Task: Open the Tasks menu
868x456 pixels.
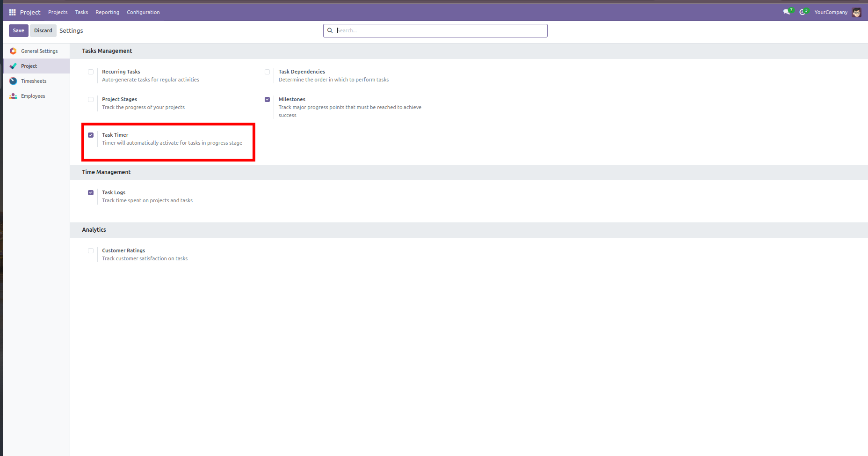Action: click(82, 12)
